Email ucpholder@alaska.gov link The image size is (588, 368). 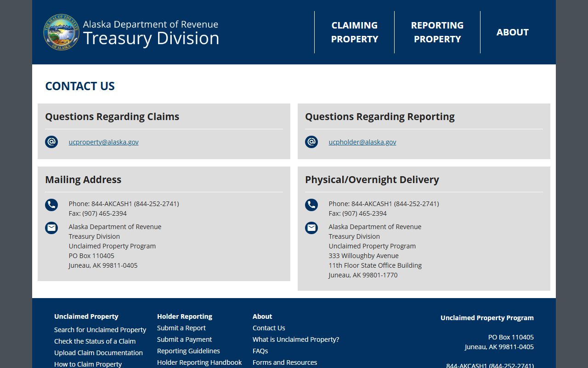click(x=362, y=142)
